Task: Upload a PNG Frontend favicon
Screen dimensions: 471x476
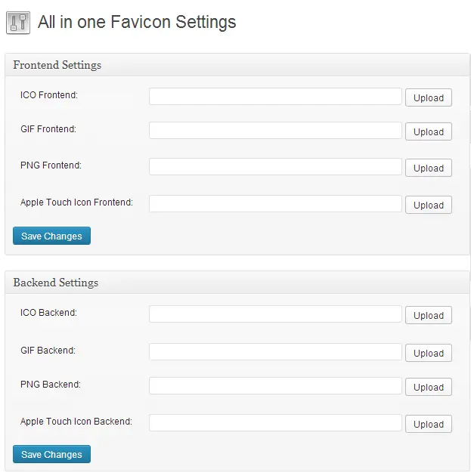Action: tap(429, 168)
